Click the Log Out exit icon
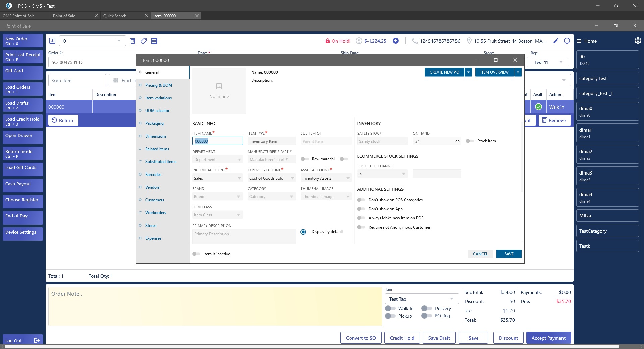Screen dimensions: 644x349 37,340
